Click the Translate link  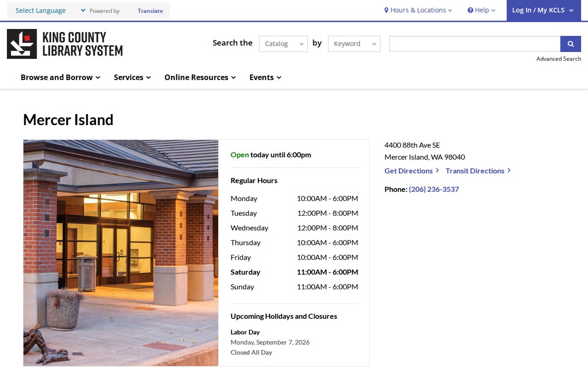(x=150, y=11)
